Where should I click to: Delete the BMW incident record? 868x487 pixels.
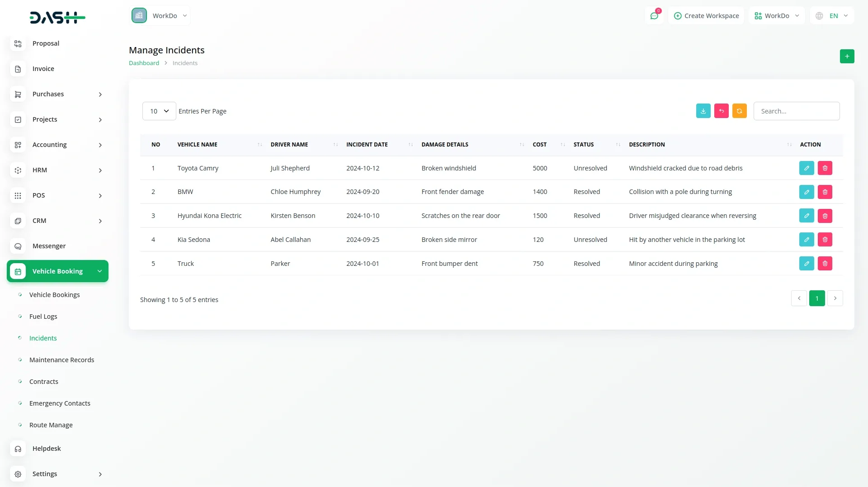pos(825,192)
